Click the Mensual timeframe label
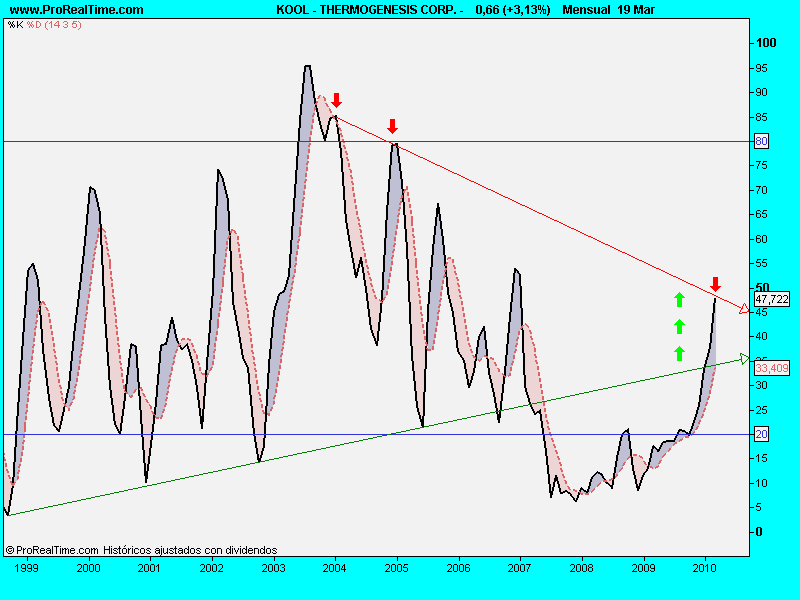The height and width of the screenshot is (600, 800). click(586, 10)
